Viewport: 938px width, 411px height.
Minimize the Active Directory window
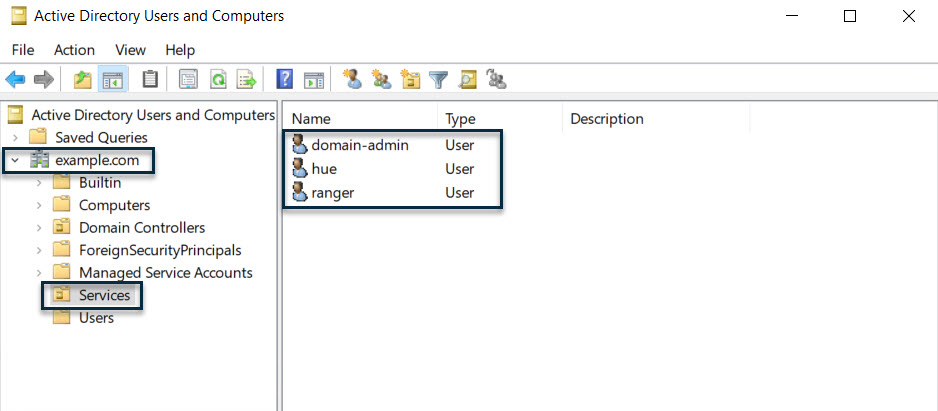point(791,16)
